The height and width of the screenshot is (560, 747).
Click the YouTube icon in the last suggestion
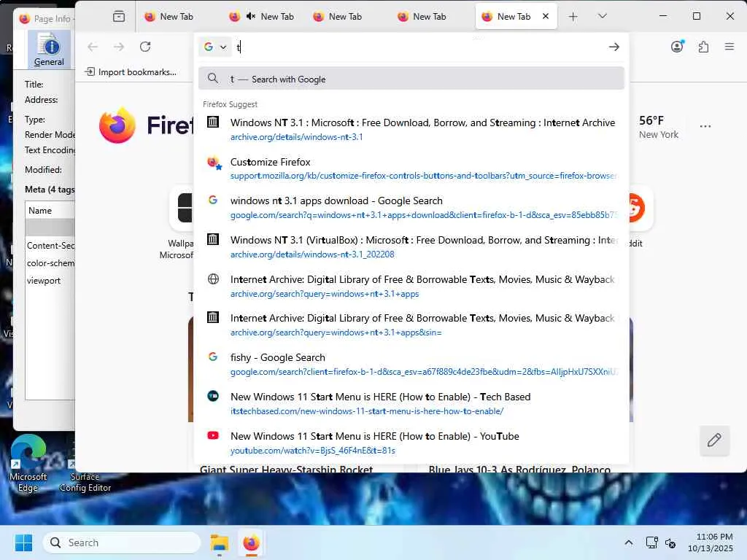[213, 435]
